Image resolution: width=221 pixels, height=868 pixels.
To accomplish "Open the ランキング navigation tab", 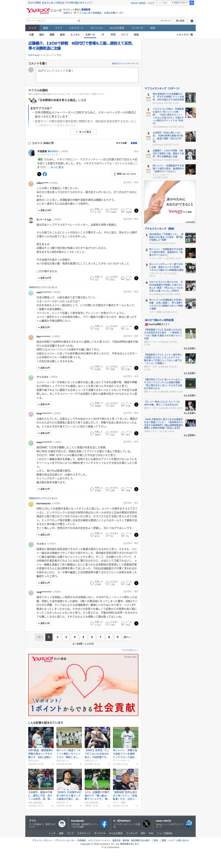I will [x=137, y=28].
